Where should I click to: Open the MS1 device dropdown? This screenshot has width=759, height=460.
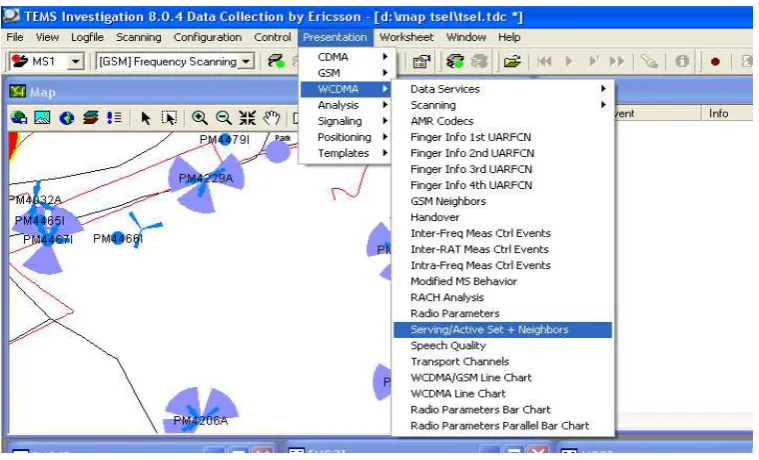click(x=76, y=61)
